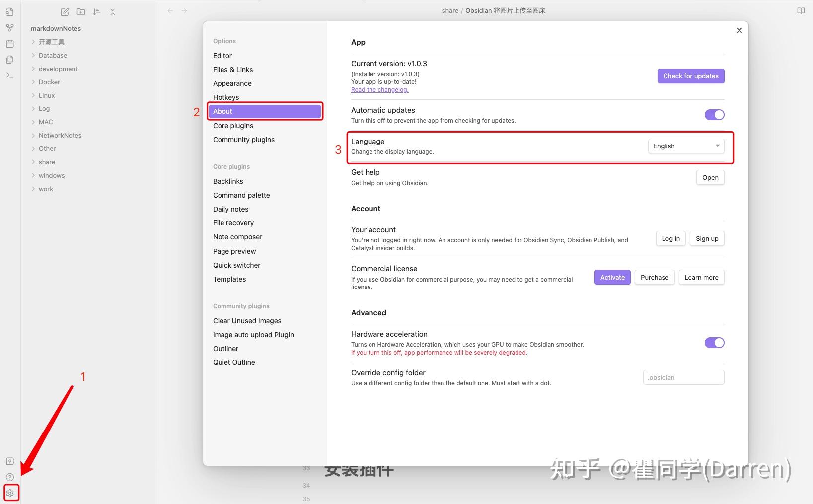The height and width of the screenshot is (504, 813).
Task: Expand the Docker folder
Action: [49, 82]
